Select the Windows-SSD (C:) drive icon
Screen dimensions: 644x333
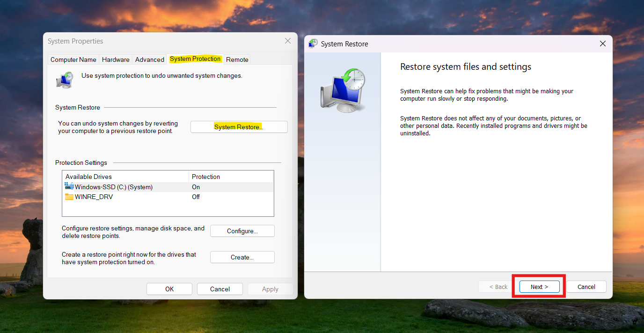click(69, 187)
